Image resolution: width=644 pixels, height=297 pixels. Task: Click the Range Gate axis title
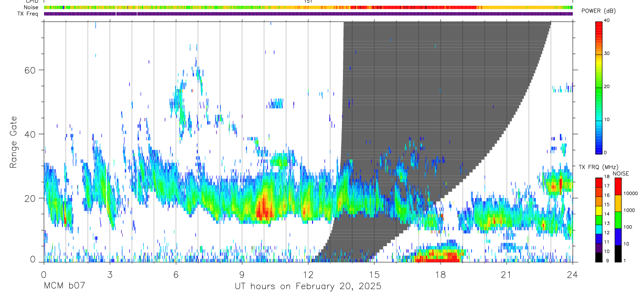coord(14,142)
